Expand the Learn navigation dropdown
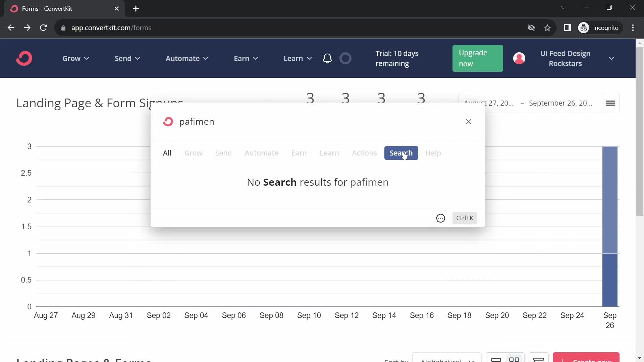Image resolution: width=644 pixels, height=362 pixels. coord(297,58)
